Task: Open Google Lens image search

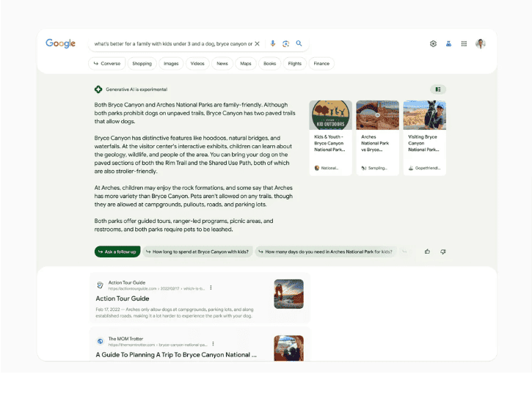Action: tap(285, 43)
